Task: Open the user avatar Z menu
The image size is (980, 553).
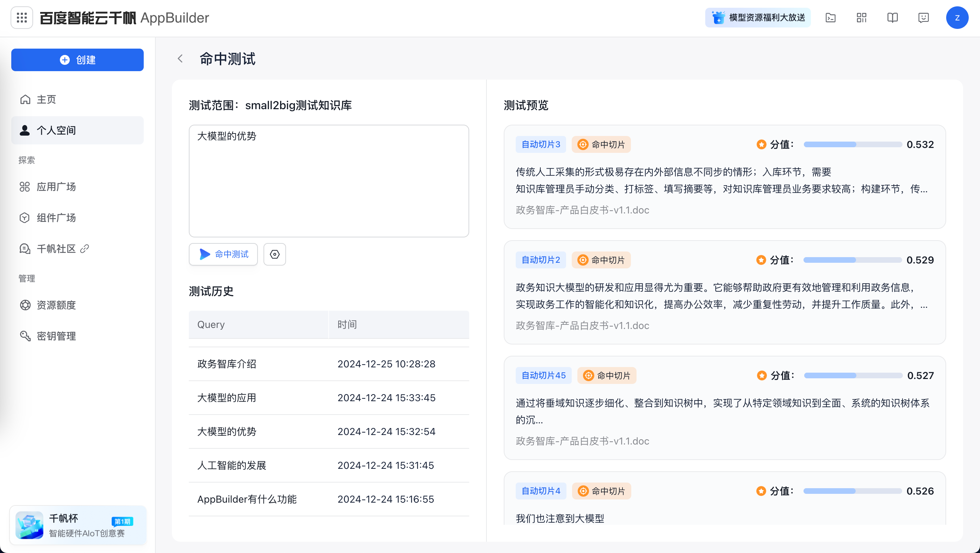Action: (x=957, y=18)
